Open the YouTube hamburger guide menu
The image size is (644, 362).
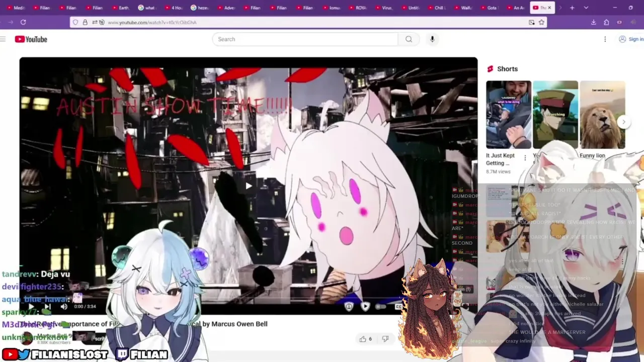[x=3, y=39]
